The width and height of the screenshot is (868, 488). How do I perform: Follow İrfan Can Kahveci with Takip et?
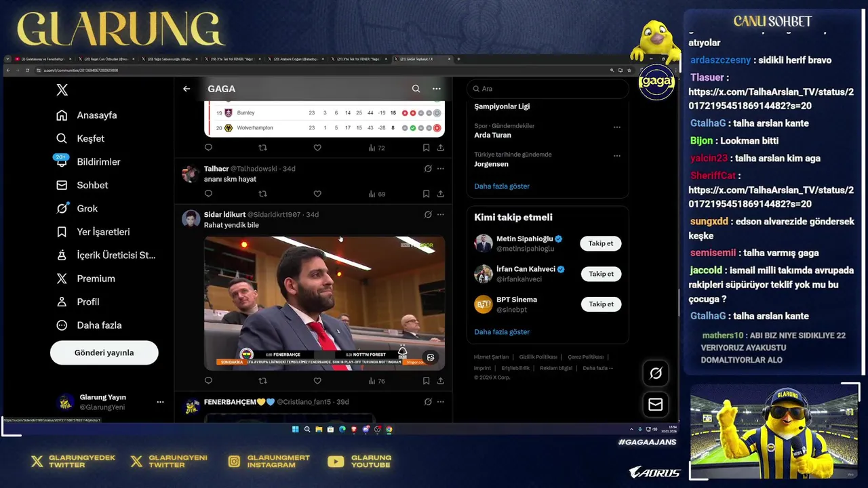coord(601,274)
